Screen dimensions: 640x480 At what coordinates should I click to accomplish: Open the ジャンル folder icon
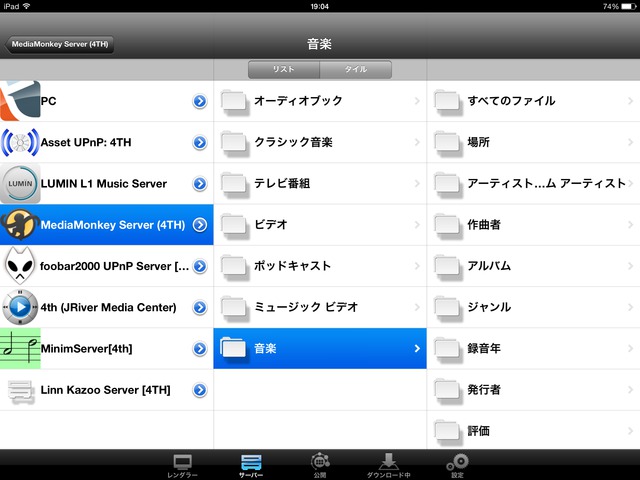[447, 308]
